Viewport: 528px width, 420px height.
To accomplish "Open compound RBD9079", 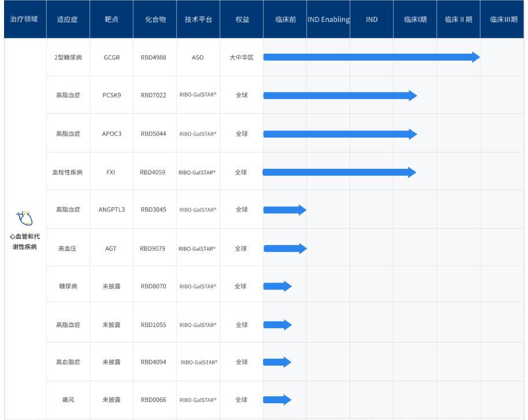I will tap(153, 248).
